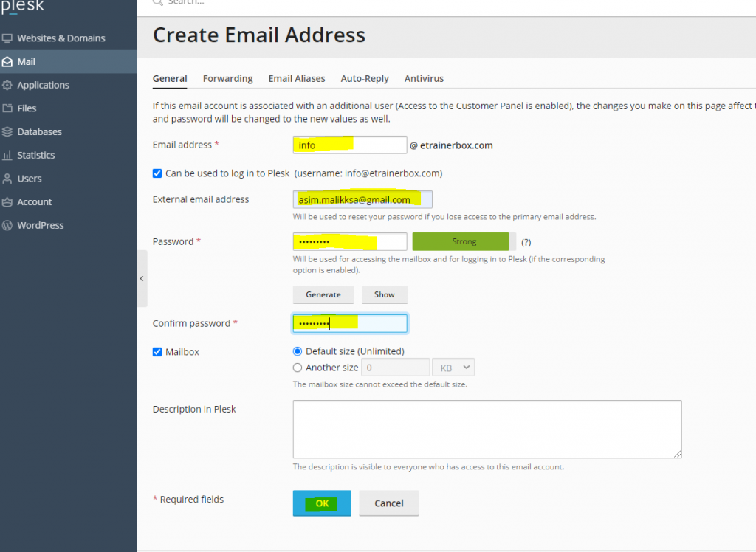
Task: Click the Confirm password field
Action: tap(349, 323)
